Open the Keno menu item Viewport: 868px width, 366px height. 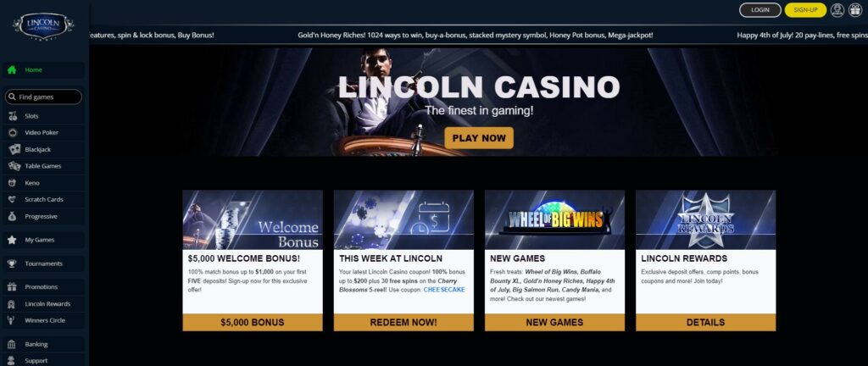tap(44, 183)
